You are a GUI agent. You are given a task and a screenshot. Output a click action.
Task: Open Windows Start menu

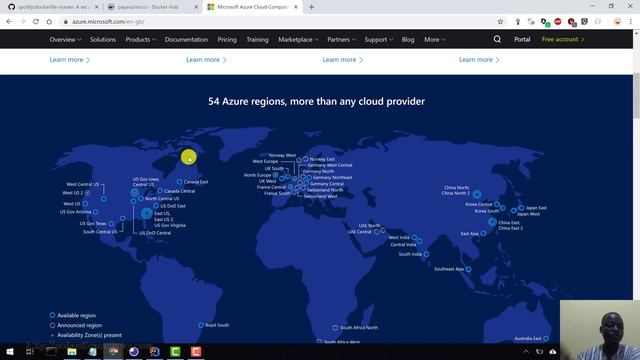click(10, 351)
